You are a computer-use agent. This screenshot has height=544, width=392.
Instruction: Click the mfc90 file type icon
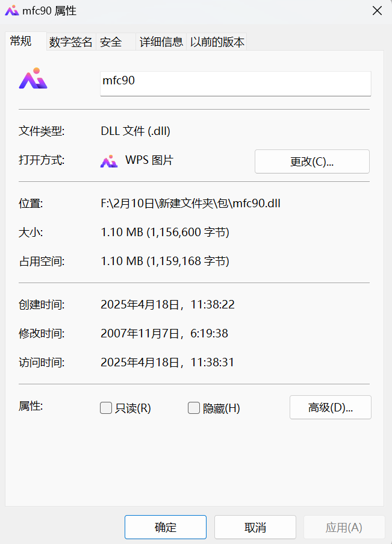[33, 78]
